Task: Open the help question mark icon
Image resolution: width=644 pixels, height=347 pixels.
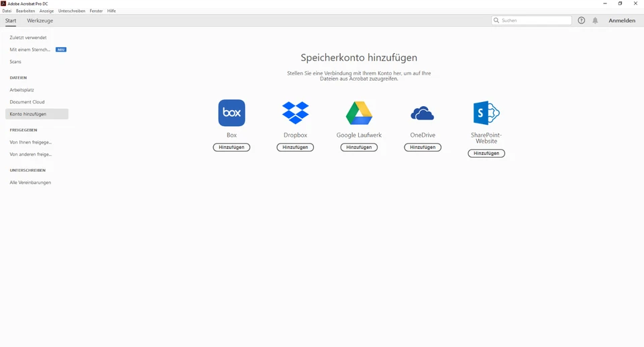Action: tap(581, 20)
